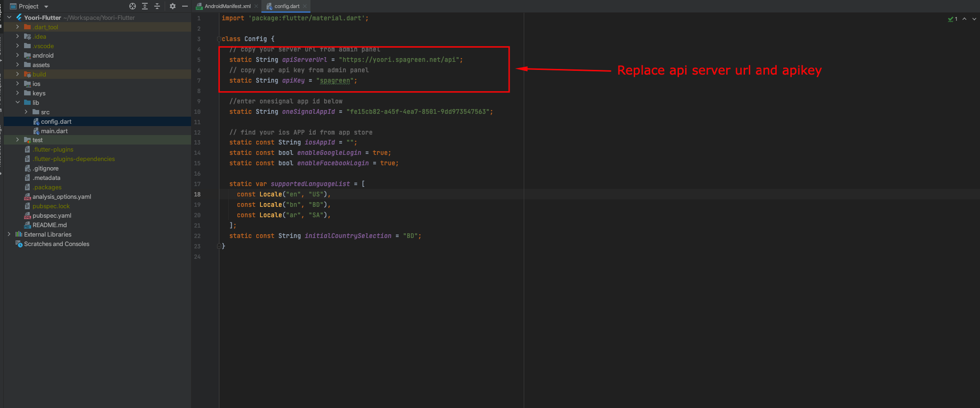Select the .flutter-plugins-dependencies file
The width and height of the screenshot is (980, 408).
point(74,159)
